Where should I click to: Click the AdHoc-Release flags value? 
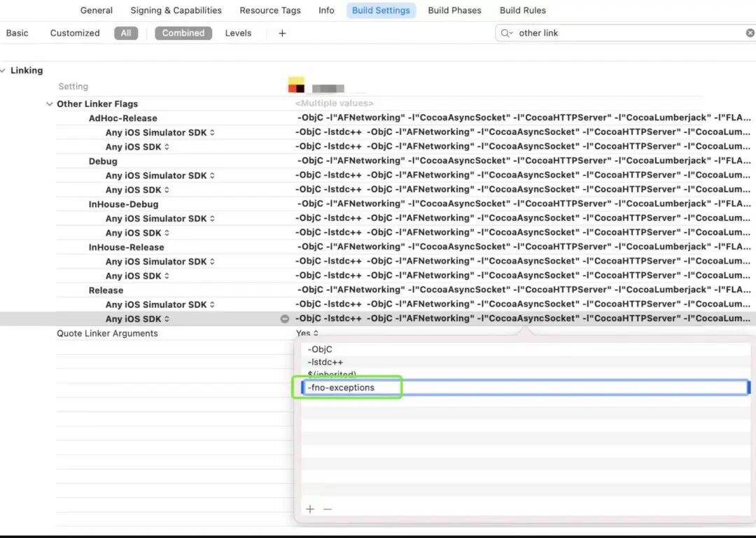click(x=524, y=118)
